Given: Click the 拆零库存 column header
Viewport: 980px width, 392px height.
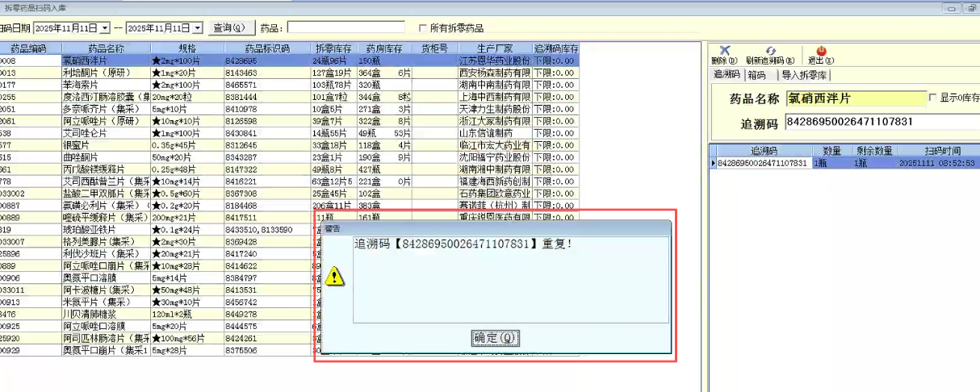Looking at the screenshot, I should tap(333, 48).
